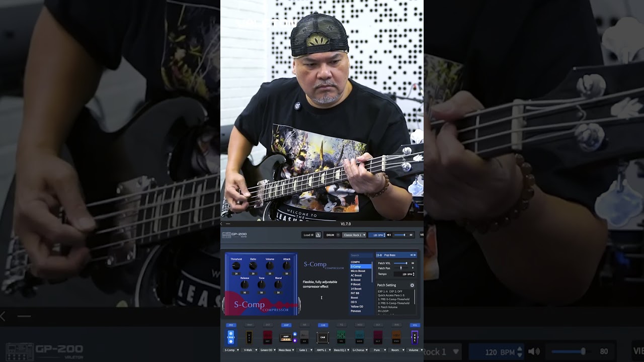
Task: Select the PRE pedal icon in chain
Action: click(x=231, y=337)
